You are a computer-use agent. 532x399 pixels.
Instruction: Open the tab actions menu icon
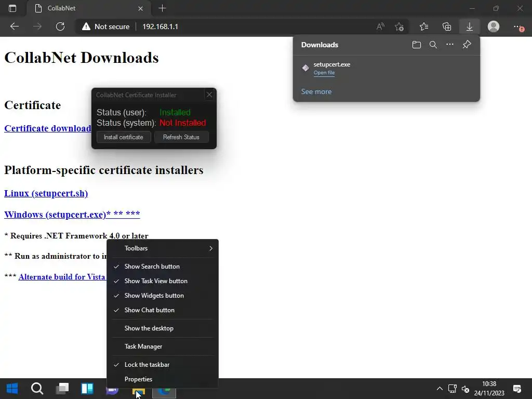[x=12, y=8]
